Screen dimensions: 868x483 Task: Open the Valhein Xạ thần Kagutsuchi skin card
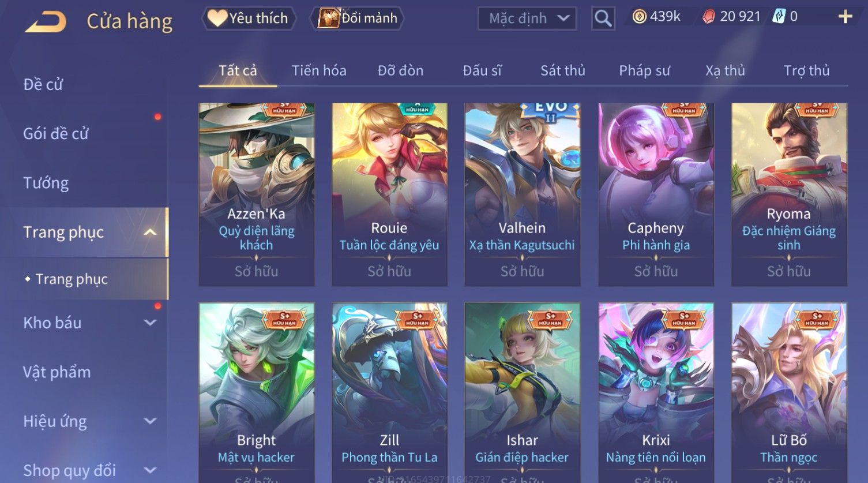tap(522, 194)
